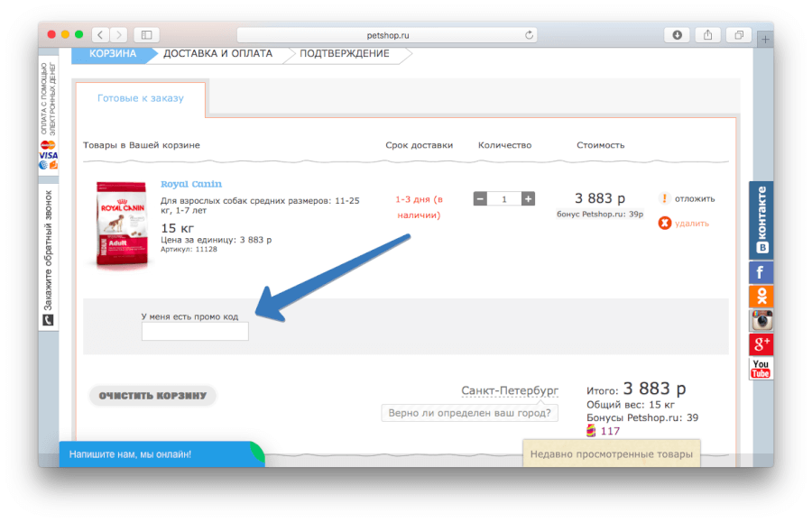Click the Instagram camera icon
812x522 pixels.
761,320
